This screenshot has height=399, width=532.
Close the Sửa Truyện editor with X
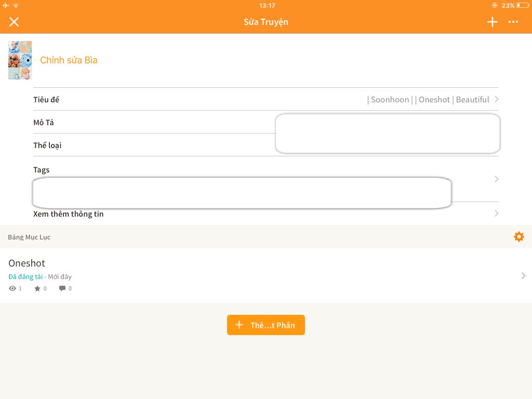14,22
